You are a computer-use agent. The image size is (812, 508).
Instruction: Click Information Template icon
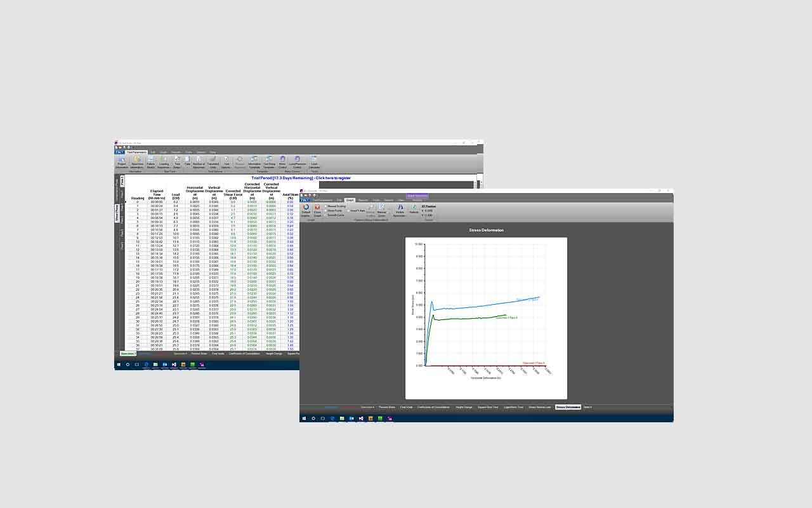(x=254, y=161)
